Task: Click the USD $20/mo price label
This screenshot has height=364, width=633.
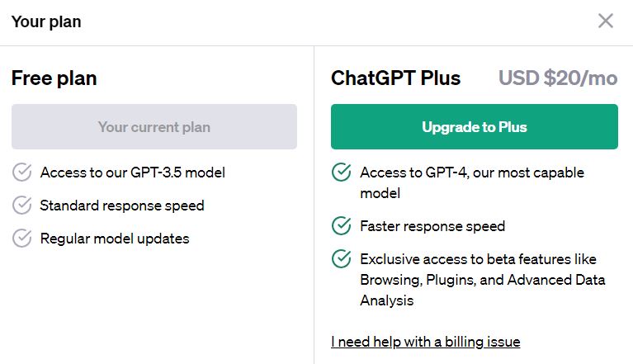Action: (x=557, y=78)
